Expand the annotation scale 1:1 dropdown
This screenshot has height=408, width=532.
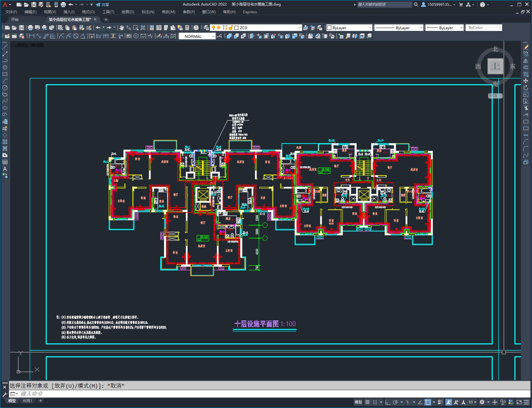click(472, 402)
